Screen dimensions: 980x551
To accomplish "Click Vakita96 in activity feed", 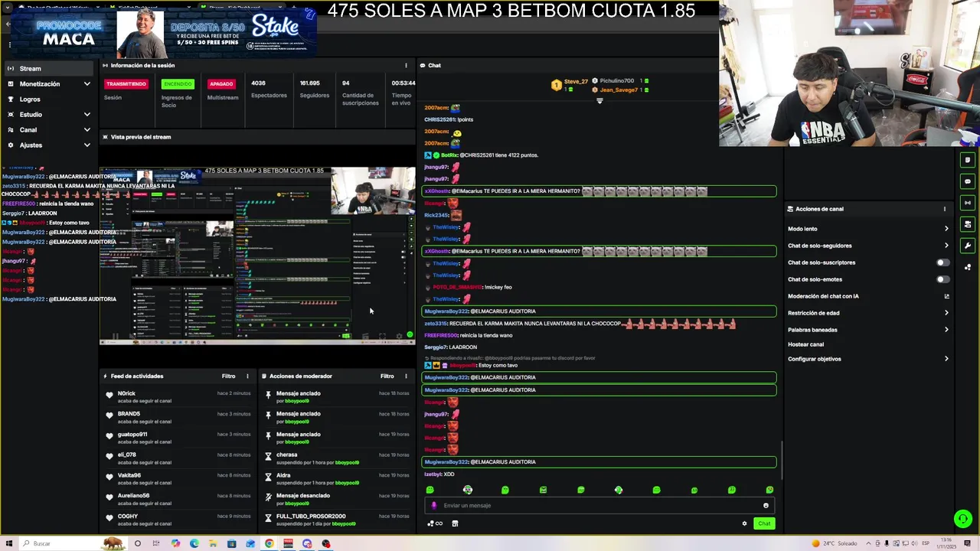I will point(129,475).
